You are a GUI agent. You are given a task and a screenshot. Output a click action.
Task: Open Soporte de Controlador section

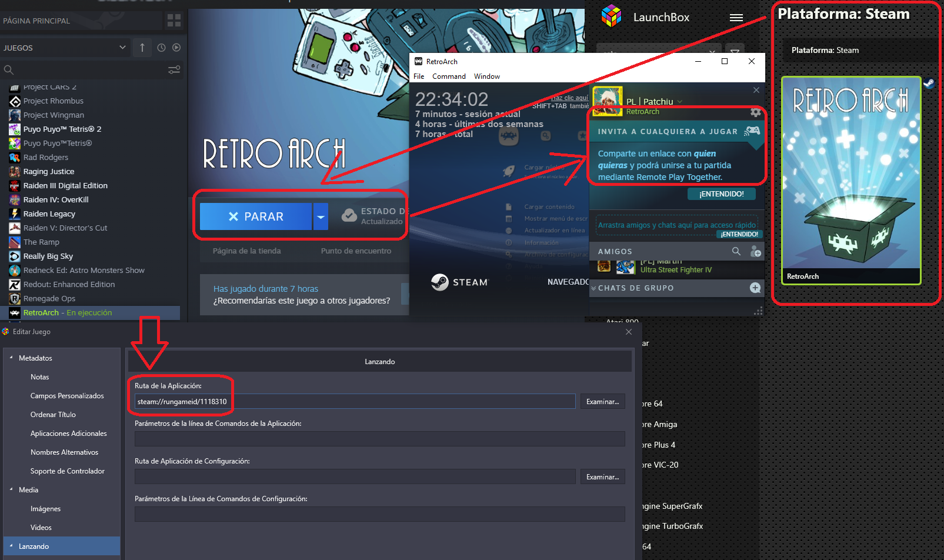click(68, 471)
